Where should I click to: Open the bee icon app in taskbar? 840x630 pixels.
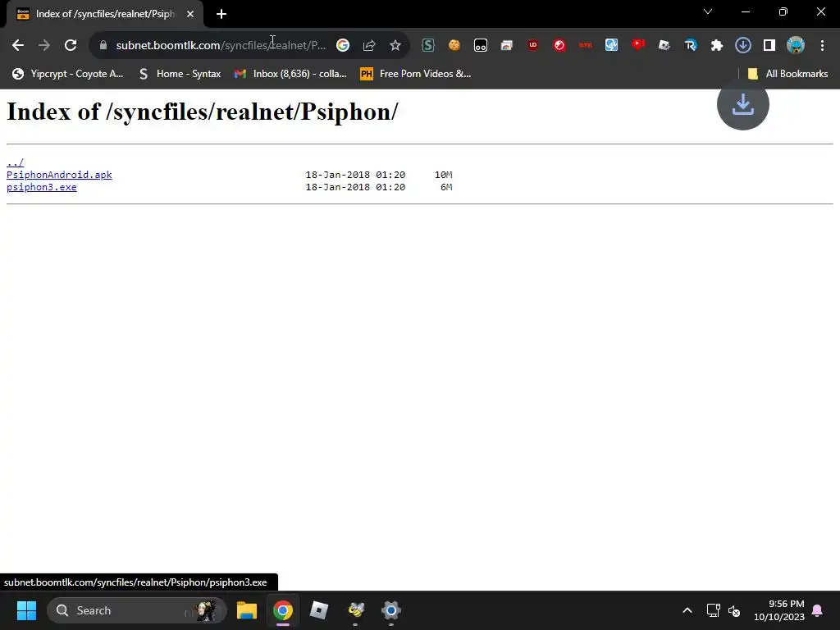pyautogui.click(x=355, y=610)
